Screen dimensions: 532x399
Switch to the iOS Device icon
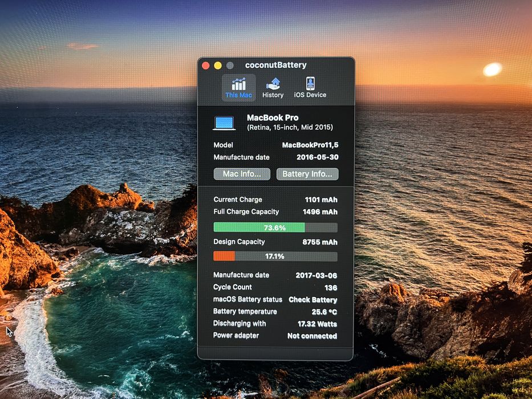310,83
